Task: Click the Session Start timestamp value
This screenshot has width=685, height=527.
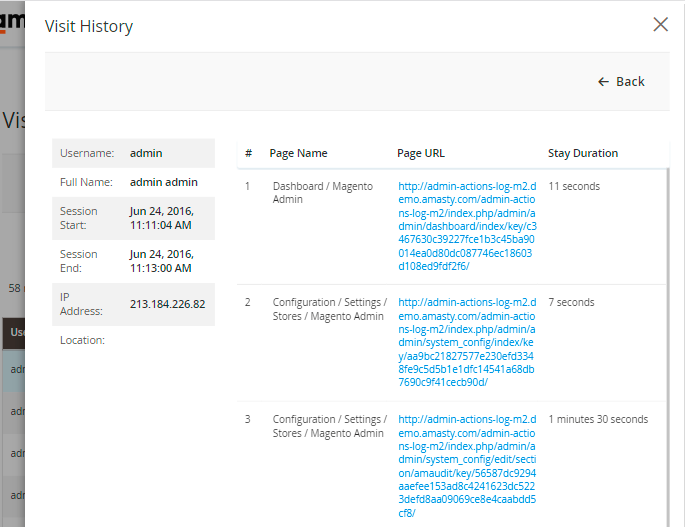Action: (162, 218)
